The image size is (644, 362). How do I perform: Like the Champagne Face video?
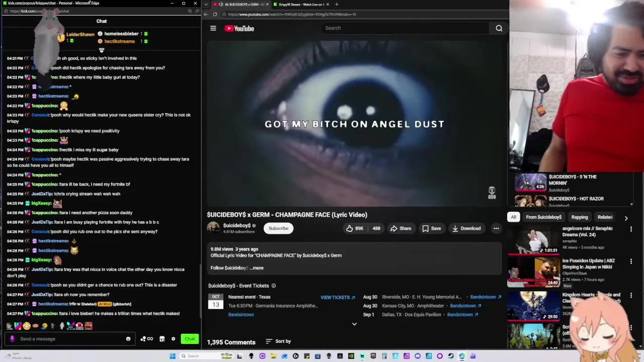coord(354,228)
